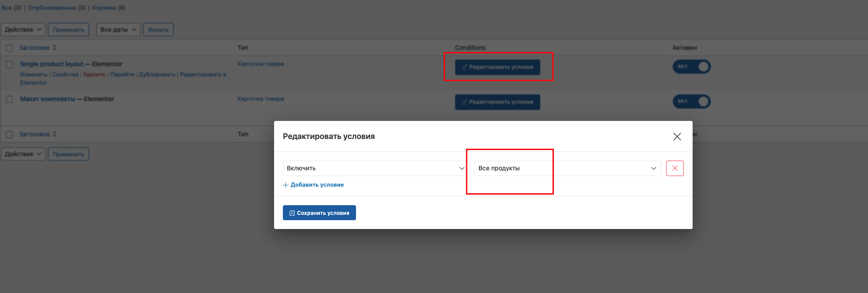Click Изменить under Single product layout
868x293 pixels.
click(x=33, y=75)
